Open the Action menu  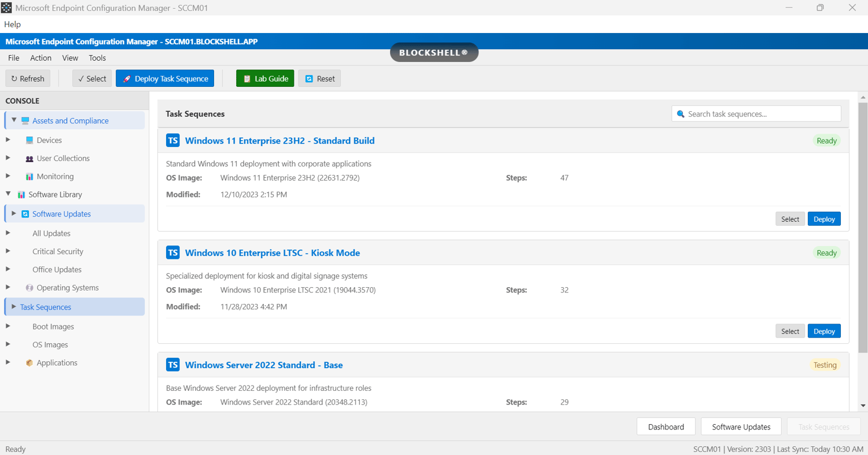(x=41, y=58)
